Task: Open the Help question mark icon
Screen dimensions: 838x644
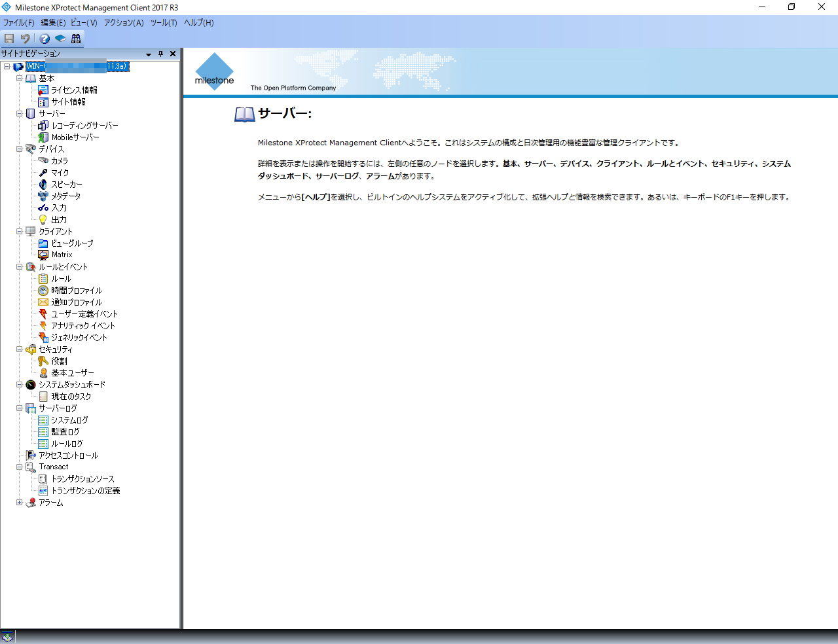Action: (45, 39)
